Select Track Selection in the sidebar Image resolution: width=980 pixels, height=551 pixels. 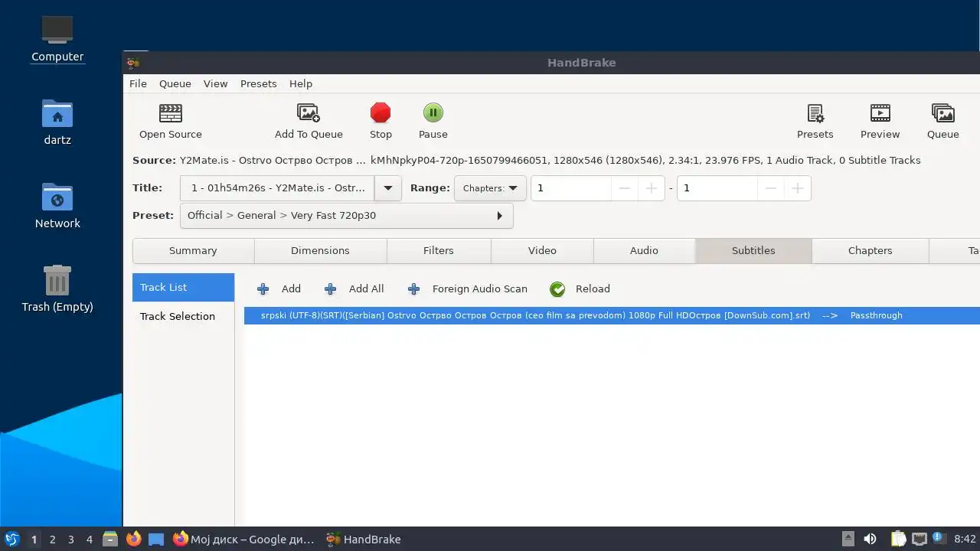pos(183,317)
